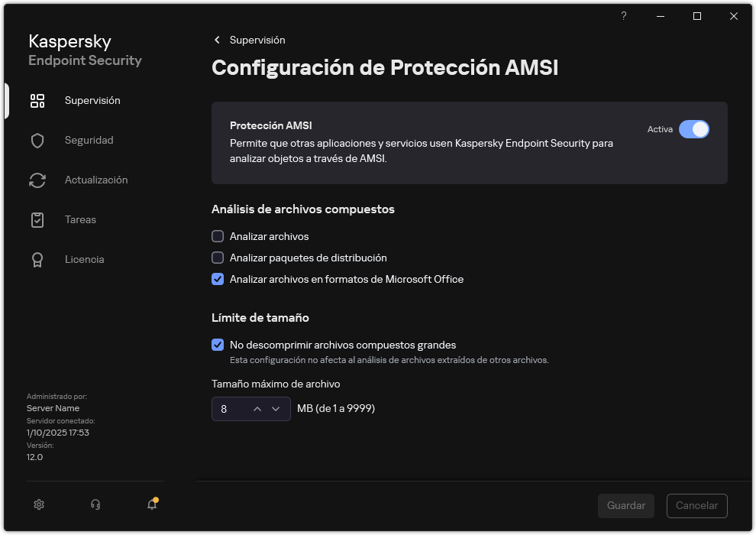The height and width of the screenshot is (535, 756).
Task: Enable the Analizar archivos checkbox
Action: tap(218, 236)
